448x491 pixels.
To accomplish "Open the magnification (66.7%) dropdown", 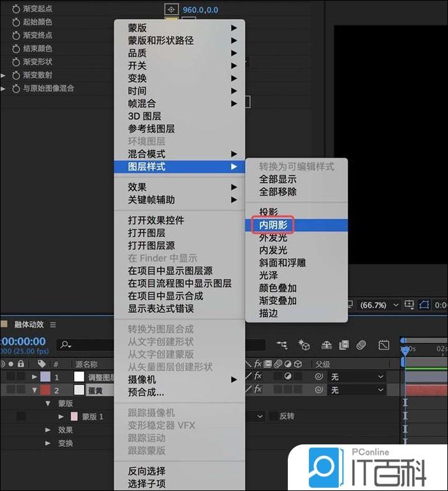I will coord(379,305).
